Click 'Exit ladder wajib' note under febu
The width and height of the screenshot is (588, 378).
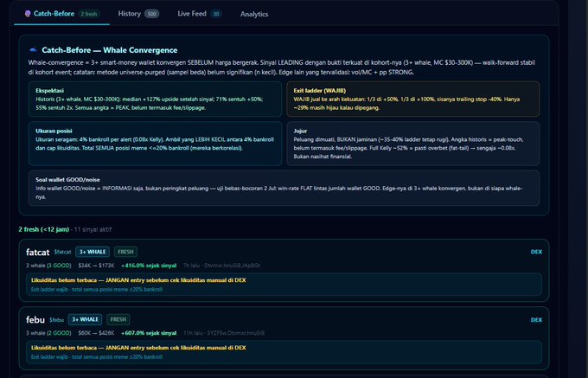click(x=97, y=357)
